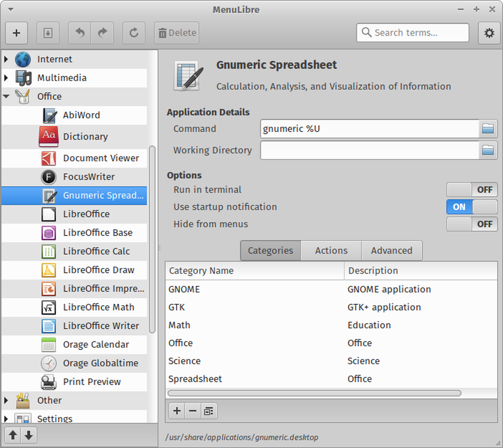Collapse the Office category
The height and width of the screenshot is (448, 503).
6,96
